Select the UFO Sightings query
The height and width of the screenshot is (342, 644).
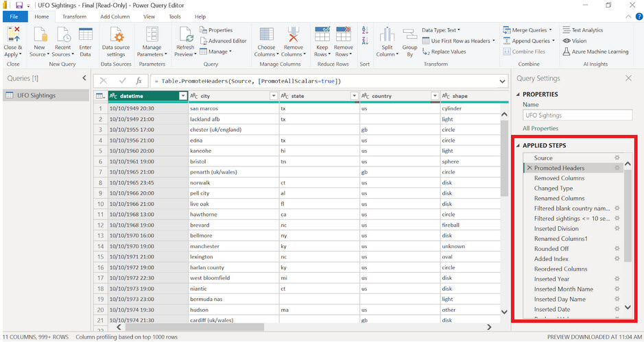point(45,95)
